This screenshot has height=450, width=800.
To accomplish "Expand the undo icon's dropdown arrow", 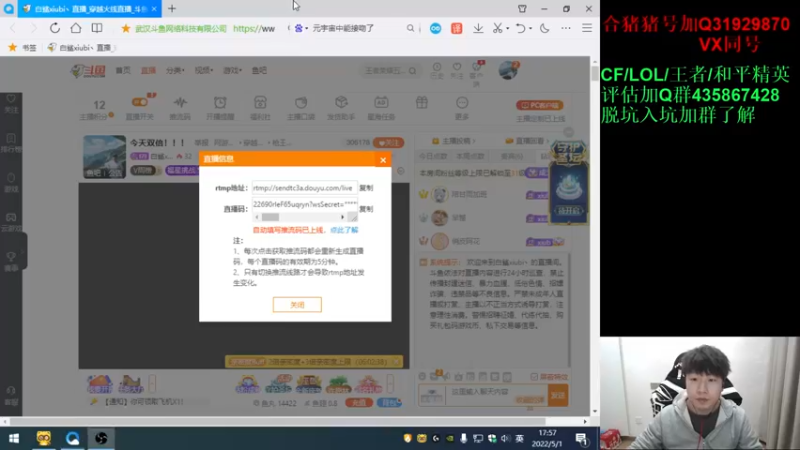I will coord(531,29).
